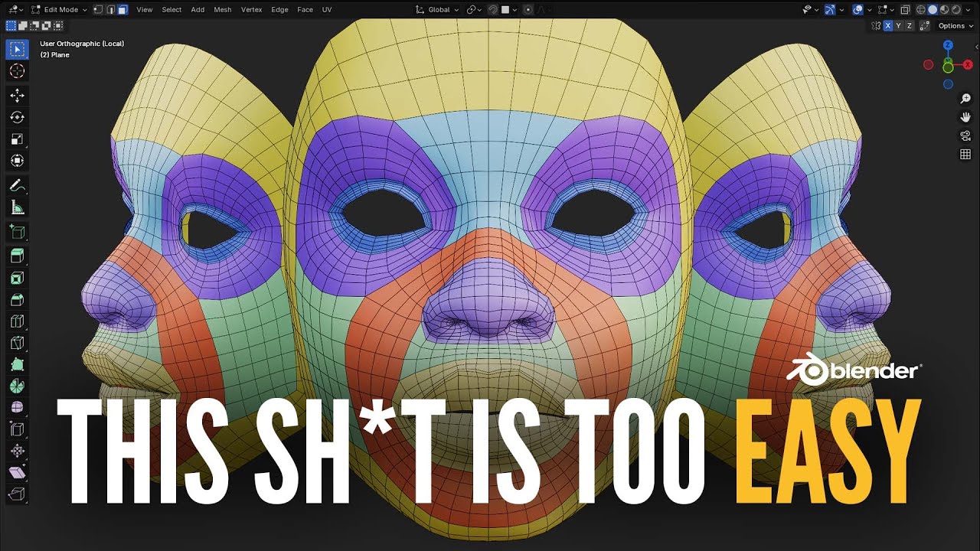The width and height of the screenshot is (980, 551).
Task: Enable vertex select mode
Action: 98,10
